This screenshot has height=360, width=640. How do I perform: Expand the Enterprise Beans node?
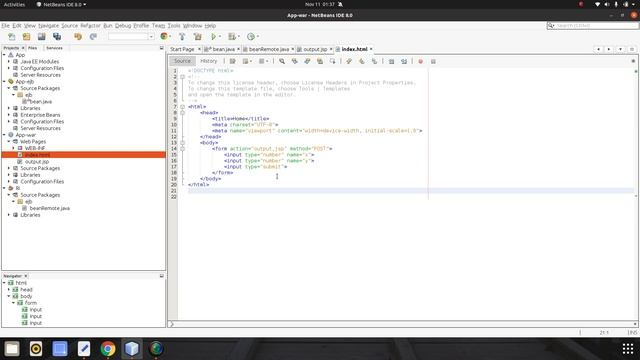[9, 115]
